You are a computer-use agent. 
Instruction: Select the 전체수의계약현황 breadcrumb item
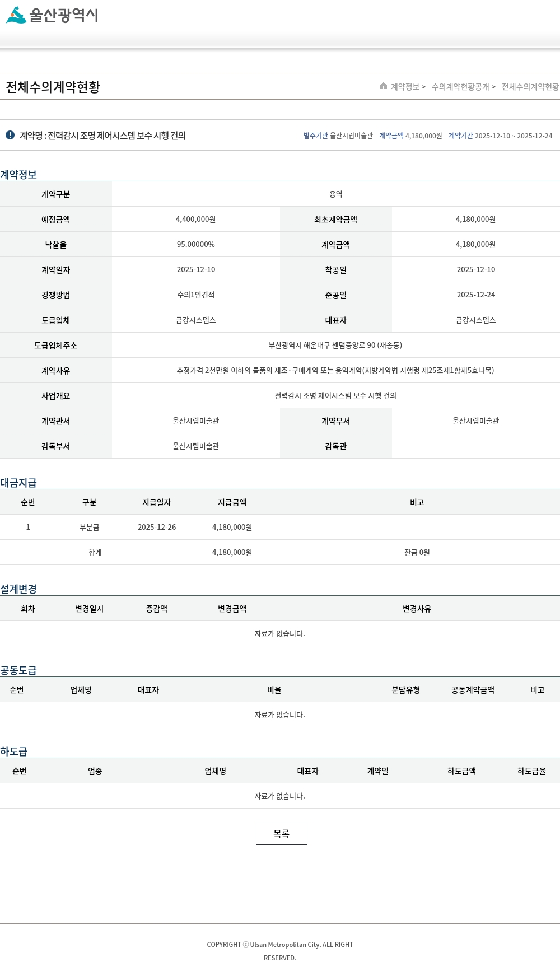point(530,87)
